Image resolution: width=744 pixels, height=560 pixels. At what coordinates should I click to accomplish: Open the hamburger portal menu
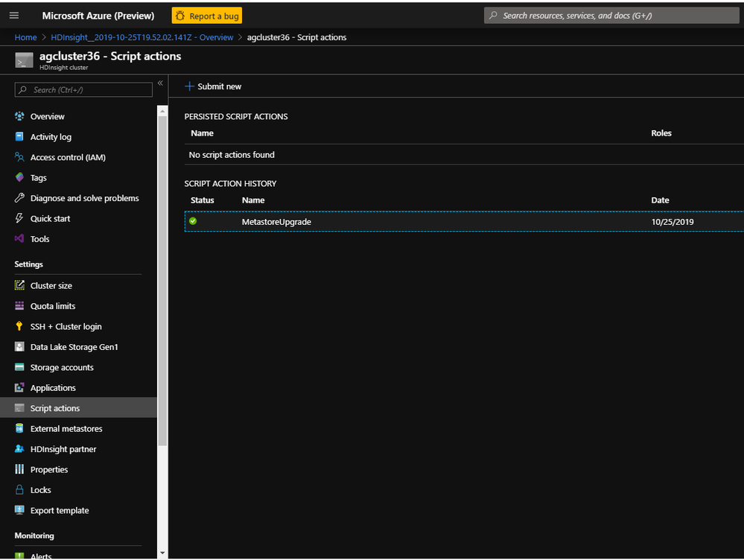[14, 16]
